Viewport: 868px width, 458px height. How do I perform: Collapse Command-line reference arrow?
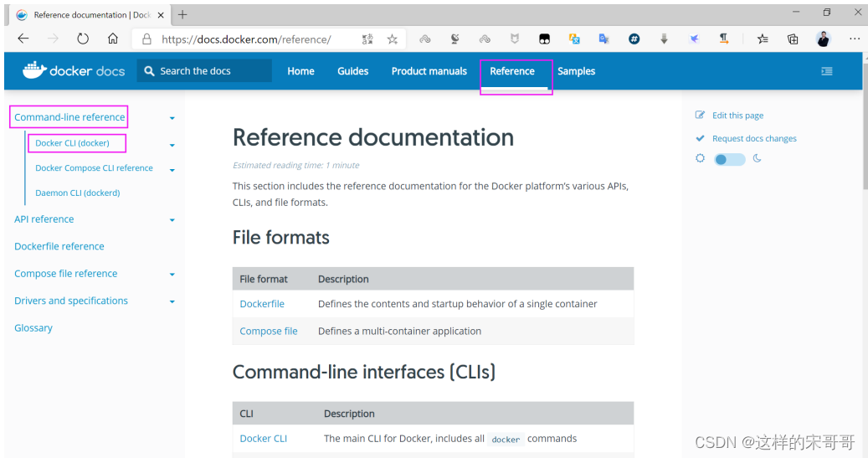[172, 118]
